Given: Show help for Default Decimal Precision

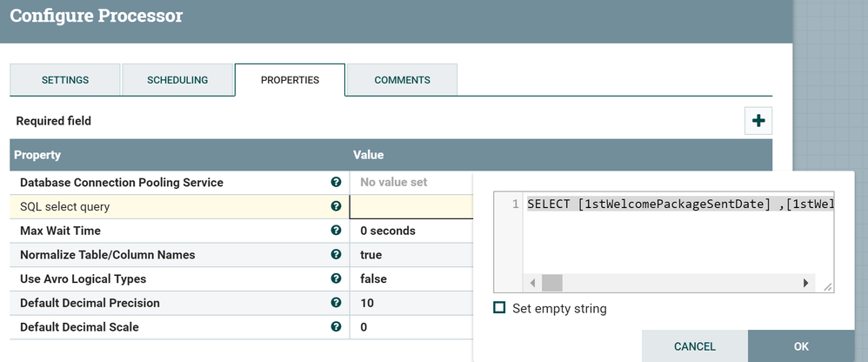Looking at the screenshot, I should pos(336,303).
